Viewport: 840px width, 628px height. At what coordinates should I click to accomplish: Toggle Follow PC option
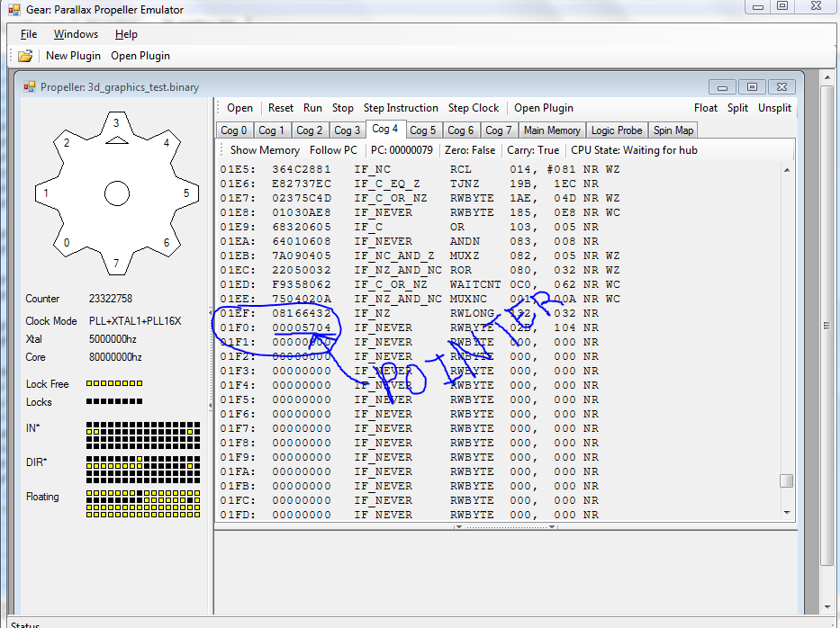point(333,150)
